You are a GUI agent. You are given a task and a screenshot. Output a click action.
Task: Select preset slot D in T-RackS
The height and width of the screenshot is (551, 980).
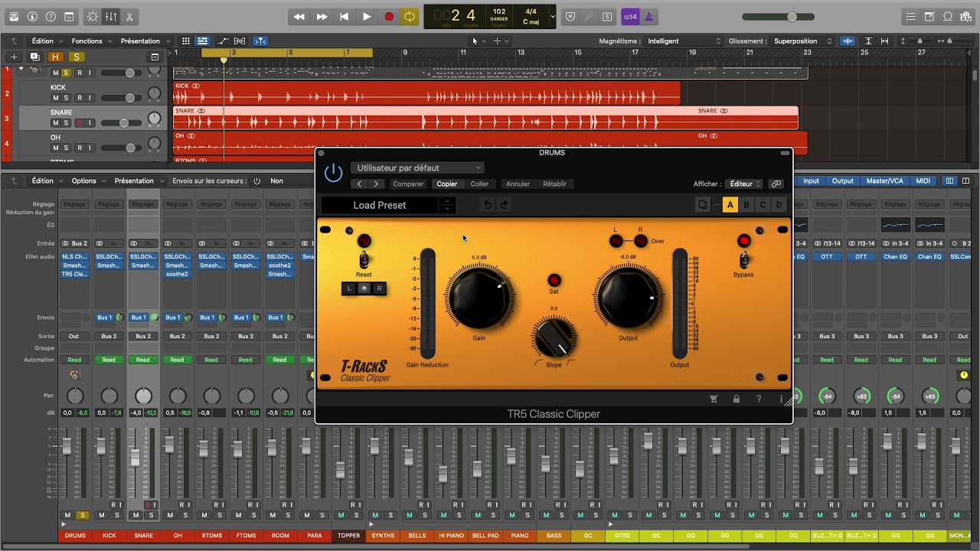click(x=779, y=205)
